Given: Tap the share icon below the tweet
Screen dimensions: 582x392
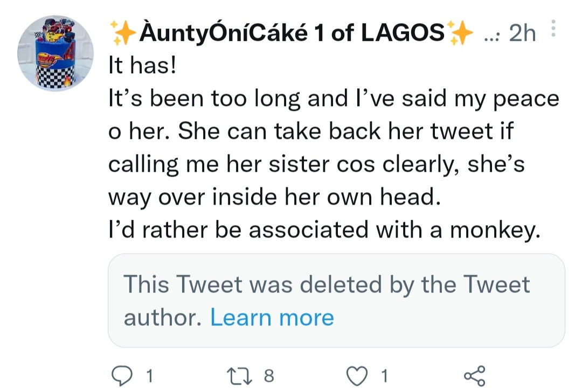Looking at the screenshot, I should click(474, 375).
